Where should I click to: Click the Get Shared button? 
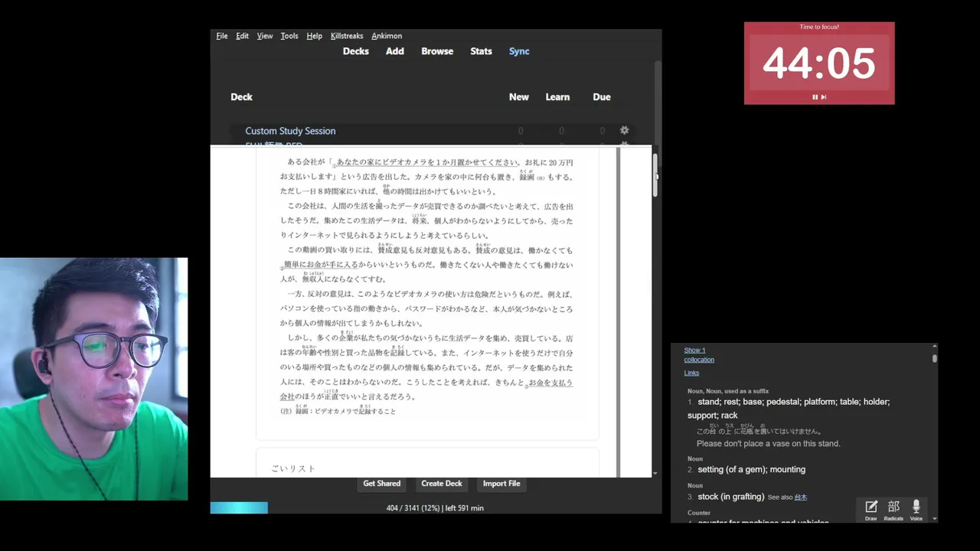pyautogui.click(x=381, y=484)
